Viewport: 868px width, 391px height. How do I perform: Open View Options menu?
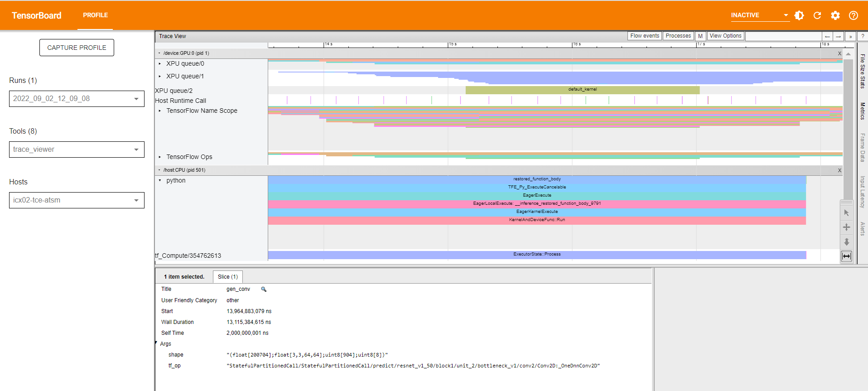click(x=725, y=36)
